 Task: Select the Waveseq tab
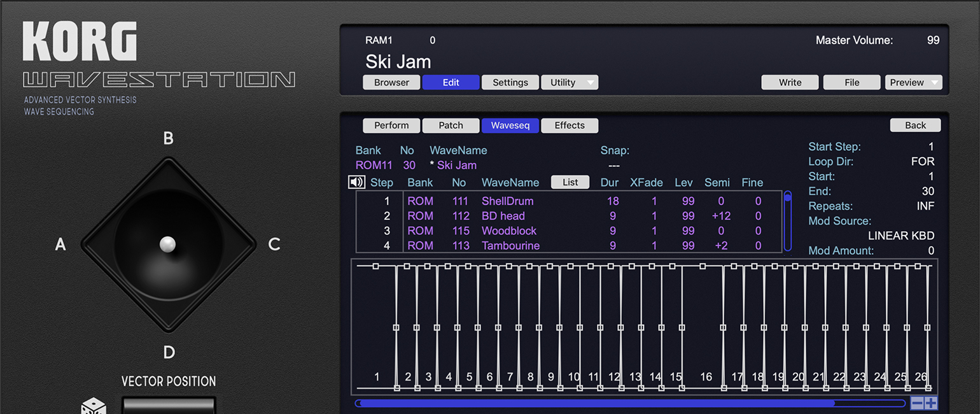pos(510,125)
